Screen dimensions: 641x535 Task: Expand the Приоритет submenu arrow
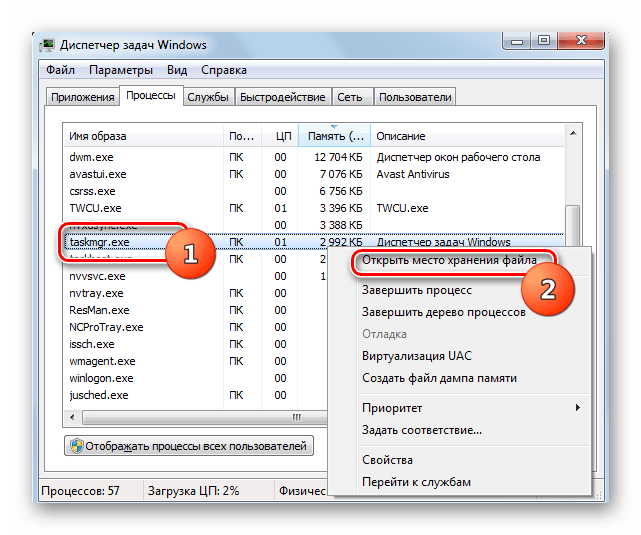point(577,407)
